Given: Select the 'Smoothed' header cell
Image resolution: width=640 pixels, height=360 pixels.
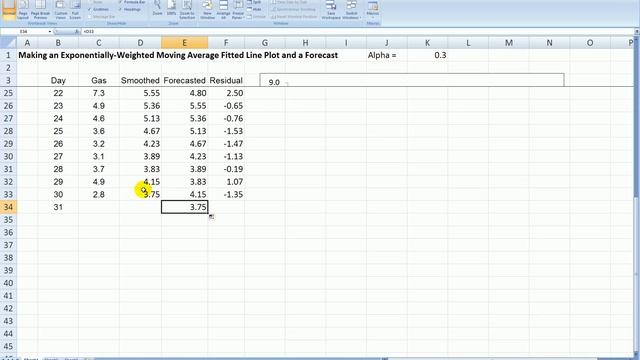Looking at the screenshot, I should 140,80.
